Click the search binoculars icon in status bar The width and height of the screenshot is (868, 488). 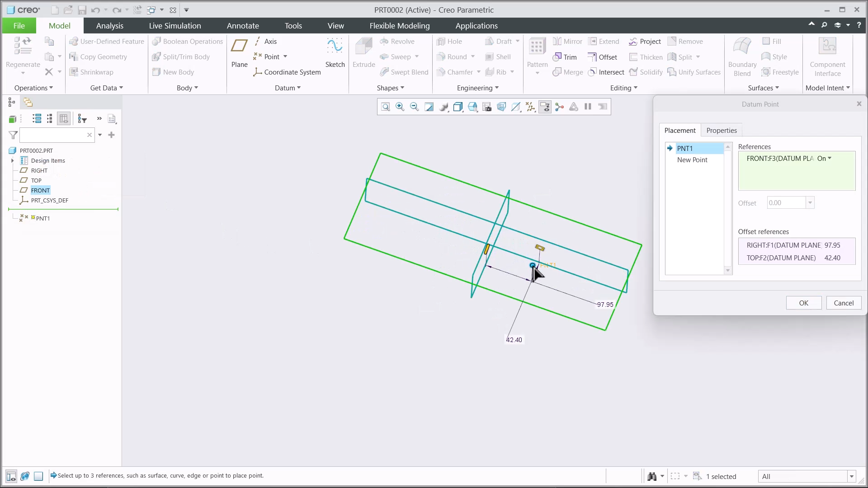click(652, 476)
